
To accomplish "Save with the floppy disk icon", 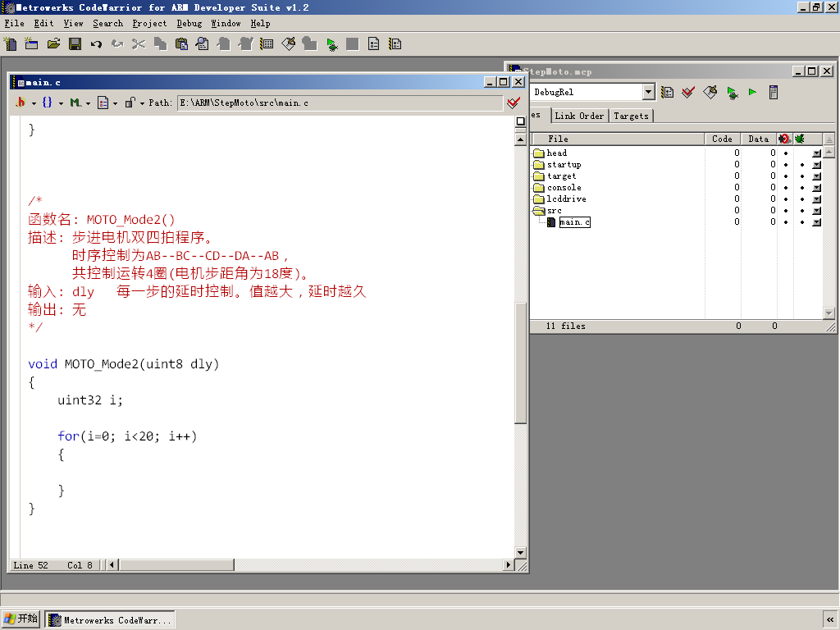I will [x=75, y=44].
